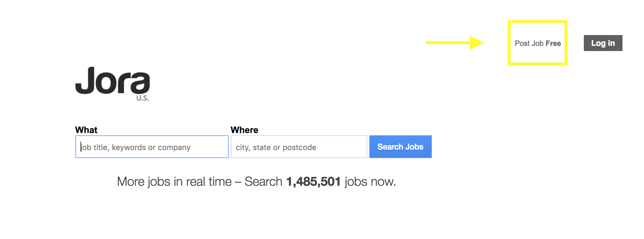The width and height of the screenshot is (644, 239).
Task: Click the 1,485,501 jobs count text
Action: [x=314, y=181]
